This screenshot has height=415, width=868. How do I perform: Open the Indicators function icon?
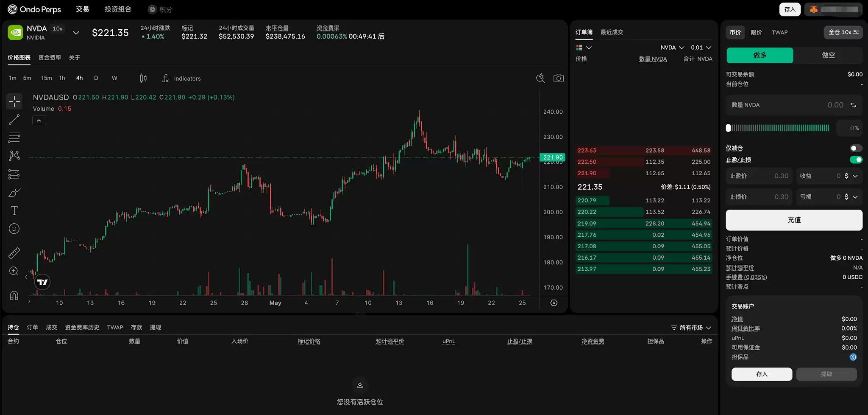(165, 78)
